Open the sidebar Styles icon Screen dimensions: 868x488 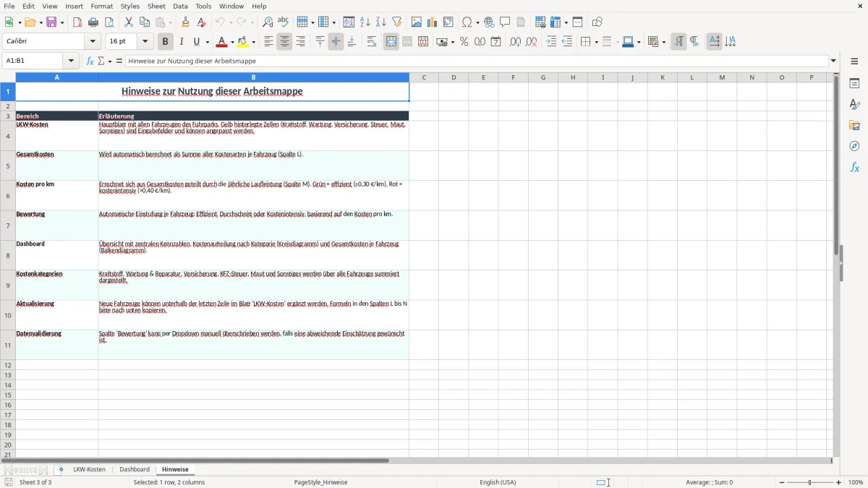(854, 105)
